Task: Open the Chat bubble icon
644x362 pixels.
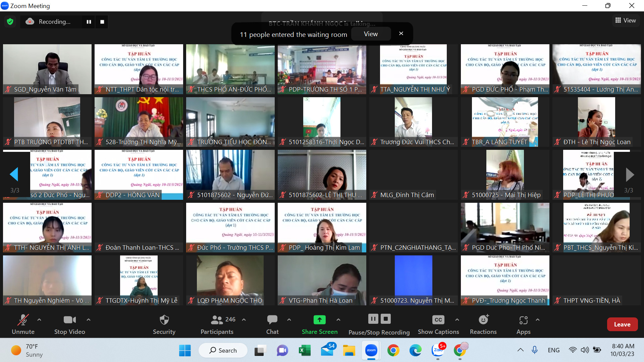Action: pyautogui.click(x=272, y=320)
